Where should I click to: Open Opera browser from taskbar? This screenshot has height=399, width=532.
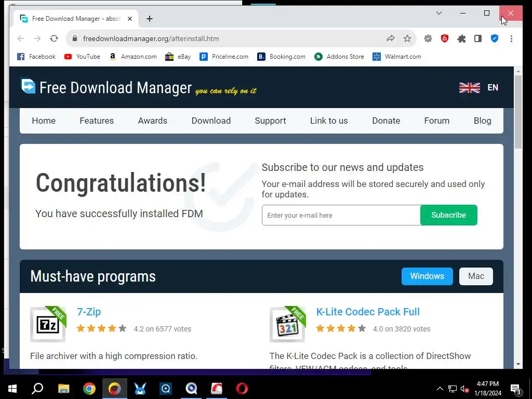coord(242,389)
